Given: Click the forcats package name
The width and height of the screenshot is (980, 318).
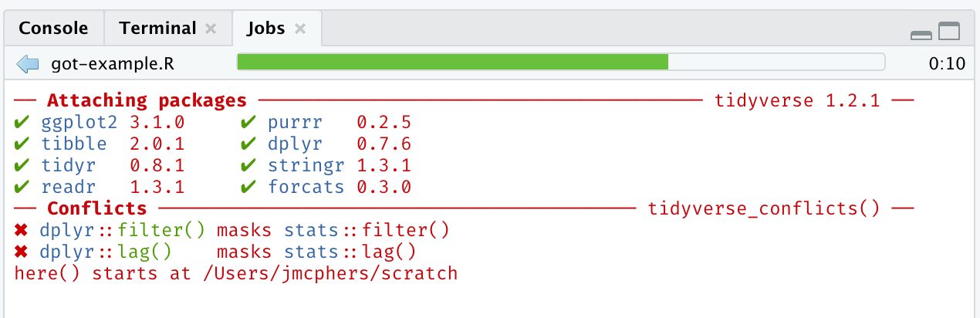Looking at the screenshot, I should (x=306, y=187).
